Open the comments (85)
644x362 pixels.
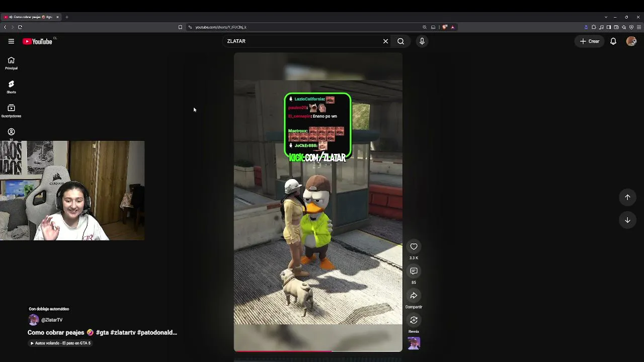[x=414, y=271]
